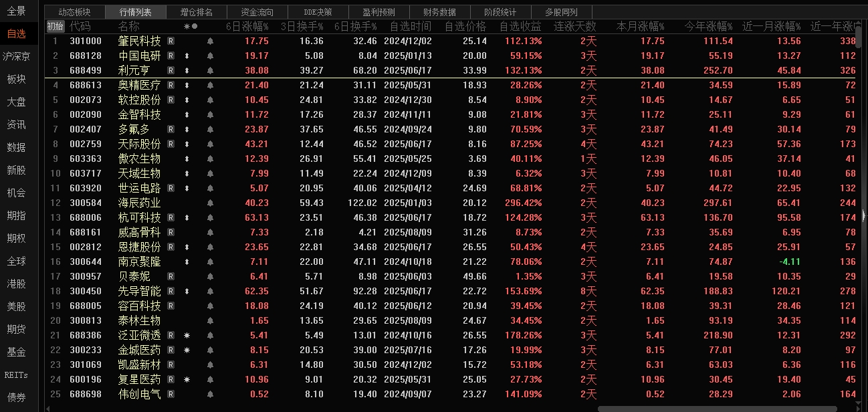This screenshot has height=412, width=868.
Task: Click the R badge next to 中国电研
Action: pyautogui.click(x=171, y=56)
